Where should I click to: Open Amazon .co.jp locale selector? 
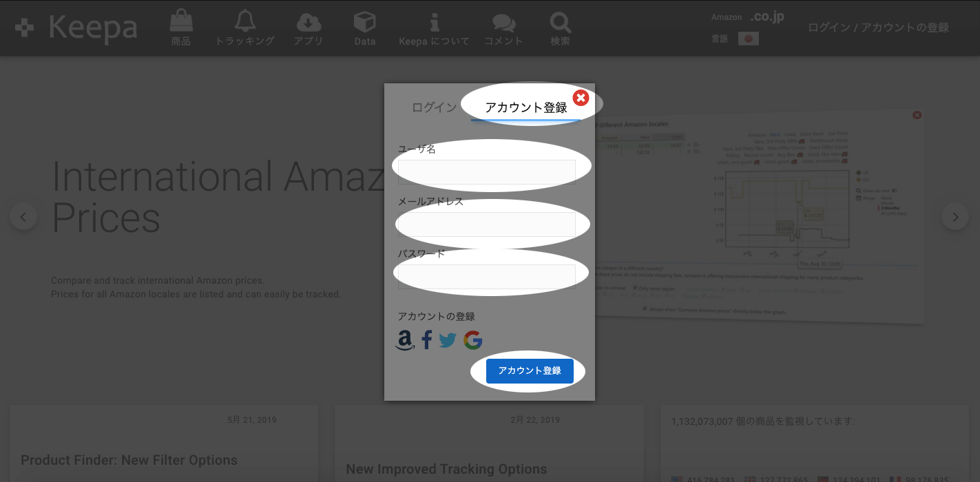[767, 17]
